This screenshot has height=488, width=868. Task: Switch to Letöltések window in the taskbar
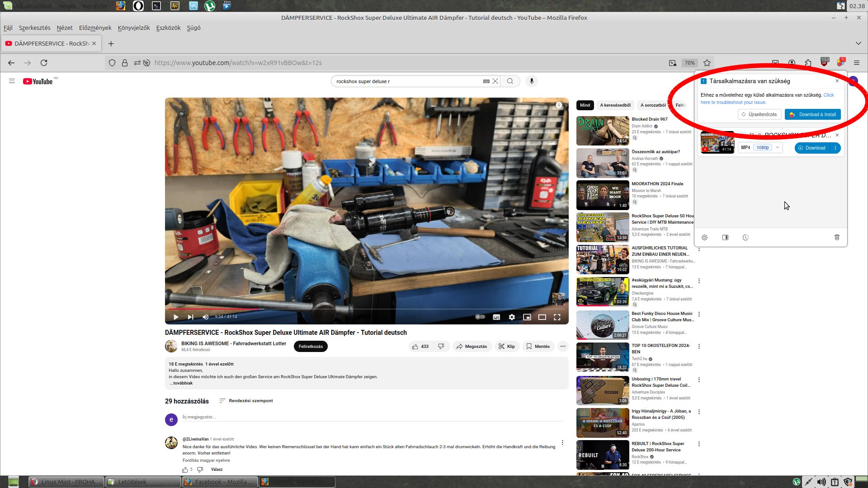coord(143,482)
